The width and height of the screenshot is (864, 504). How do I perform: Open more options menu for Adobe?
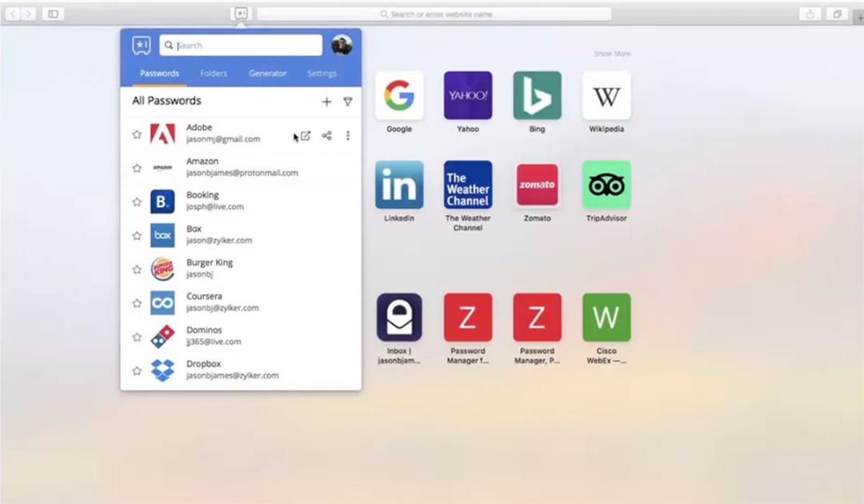pos(348,135)
